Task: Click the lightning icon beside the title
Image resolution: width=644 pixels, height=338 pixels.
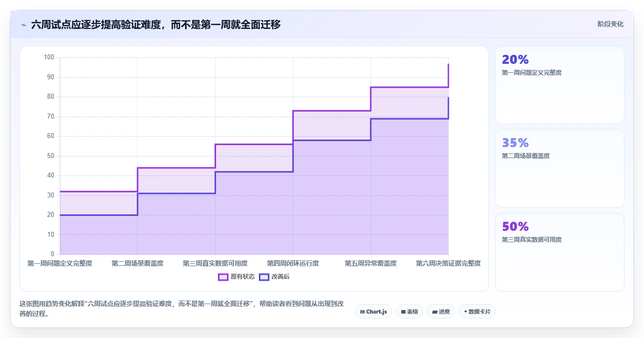Action: (23, 24)
